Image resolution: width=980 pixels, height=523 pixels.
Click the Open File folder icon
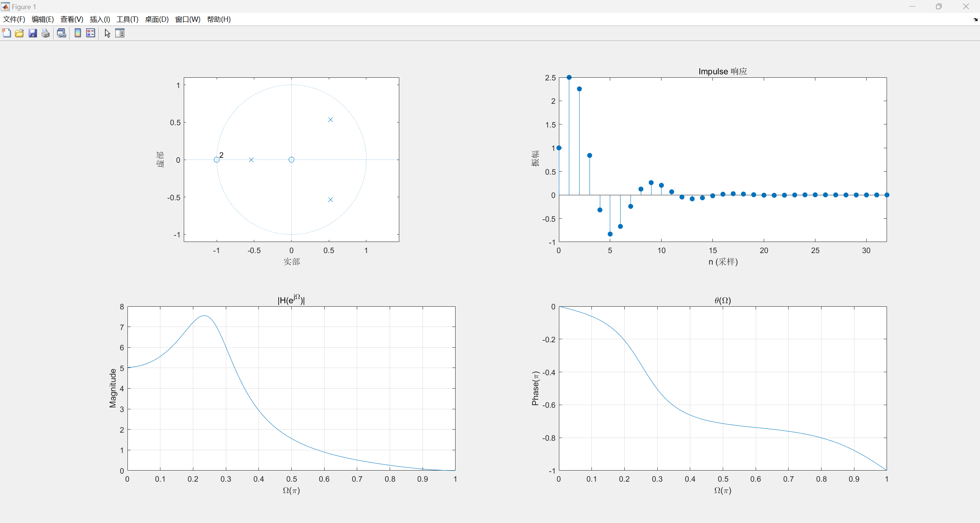click(x=20, y=33)
